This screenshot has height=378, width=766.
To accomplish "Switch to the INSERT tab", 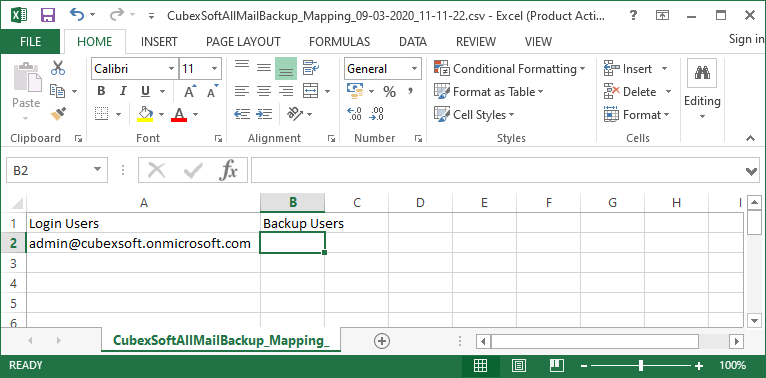I will coord(159,42).
